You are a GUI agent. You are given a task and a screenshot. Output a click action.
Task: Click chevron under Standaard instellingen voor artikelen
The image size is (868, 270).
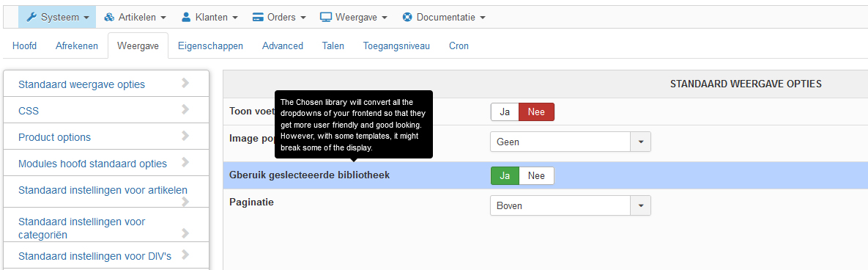(185, 201)
